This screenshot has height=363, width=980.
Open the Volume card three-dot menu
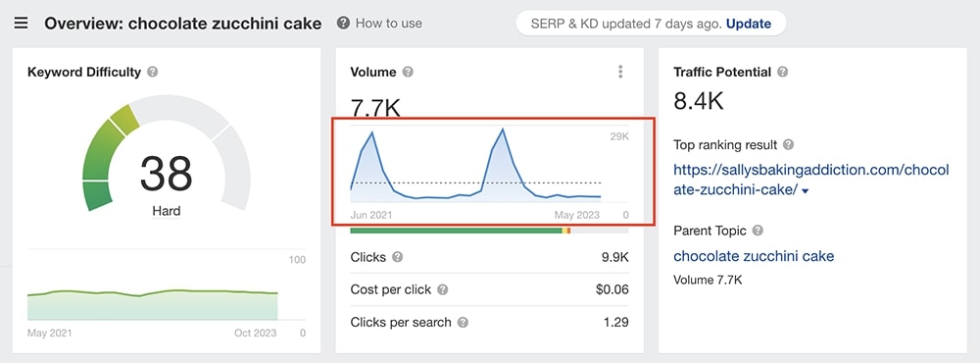620,72
